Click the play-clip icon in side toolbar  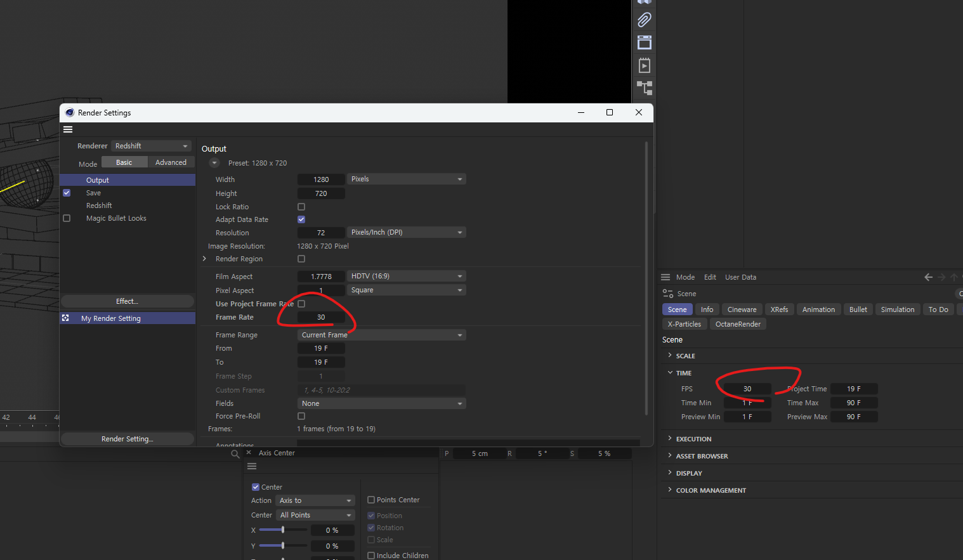pos(644,65)
